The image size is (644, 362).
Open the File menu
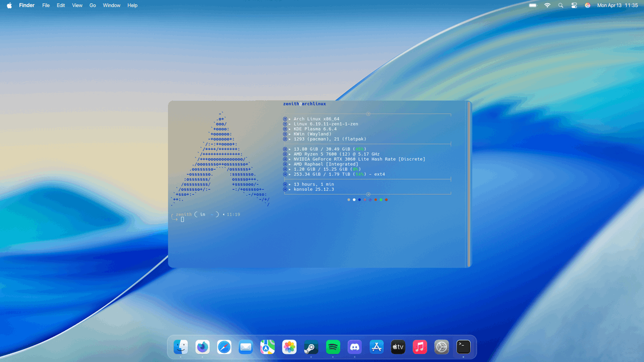[46, 5]
